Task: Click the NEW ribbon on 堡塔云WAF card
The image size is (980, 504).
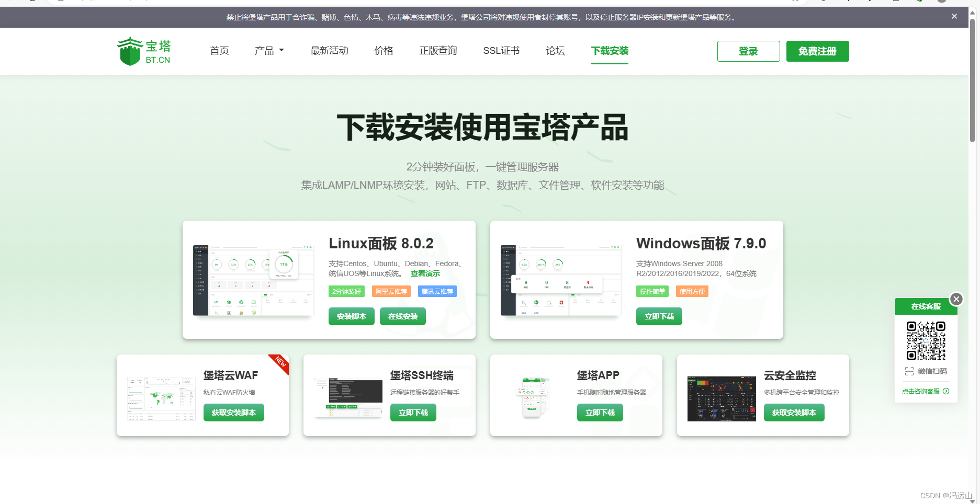Action: [x=280, y=362]
